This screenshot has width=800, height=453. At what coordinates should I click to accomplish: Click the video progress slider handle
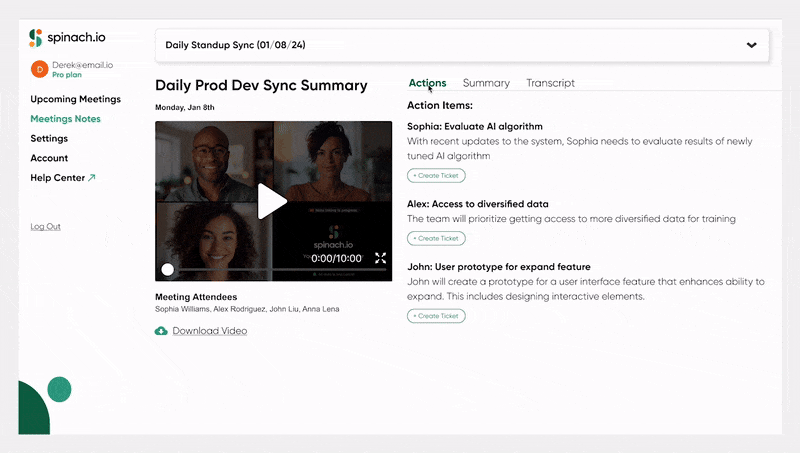click(167, 269)
